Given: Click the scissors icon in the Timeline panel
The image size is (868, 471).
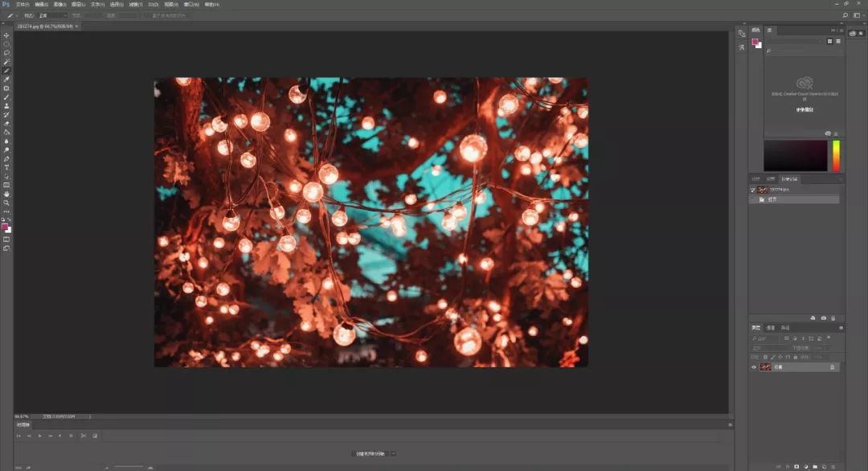Looking at the screenshot, I should (x=83, y=436).
